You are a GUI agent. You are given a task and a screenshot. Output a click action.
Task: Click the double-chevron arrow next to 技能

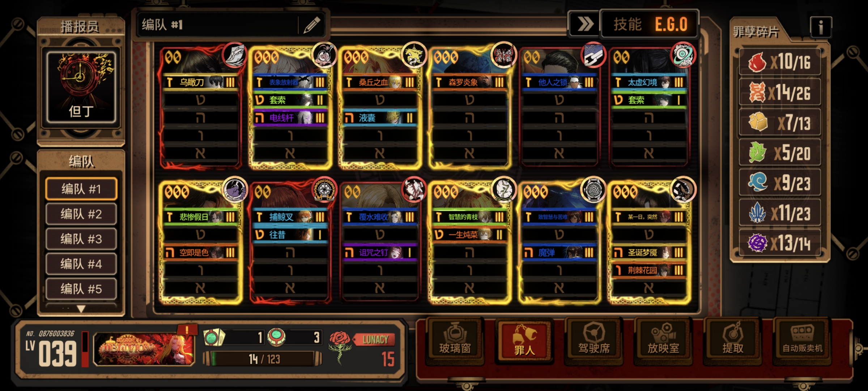click(584, 24)
